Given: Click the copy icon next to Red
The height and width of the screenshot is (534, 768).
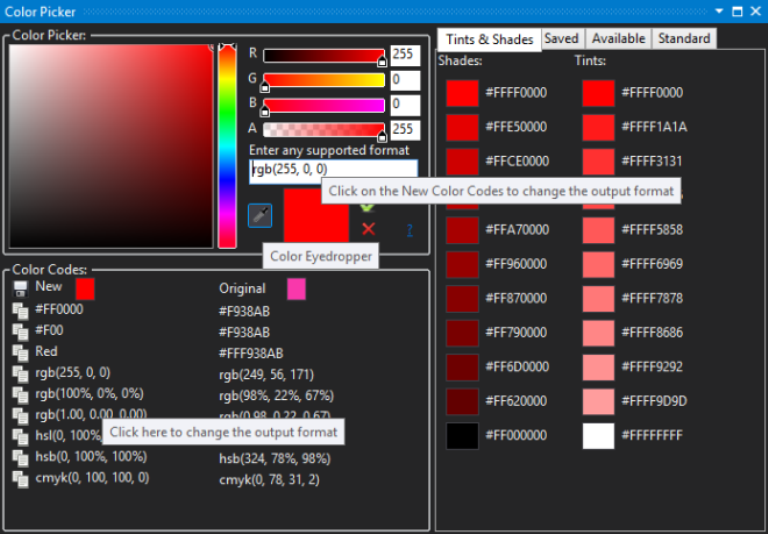Looking at the screenshot, I should pos(20,352).
